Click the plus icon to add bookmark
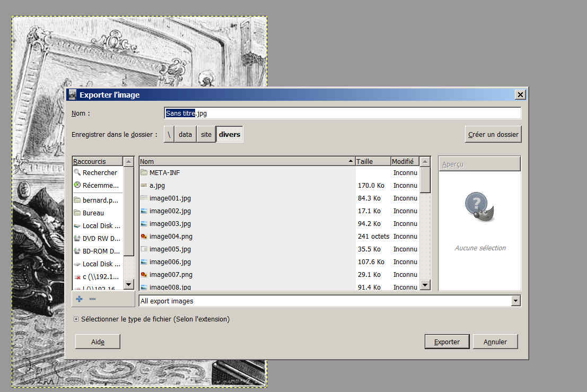This screenshot has height=392, width=587. pyautogui.click(x=79, y=299)
